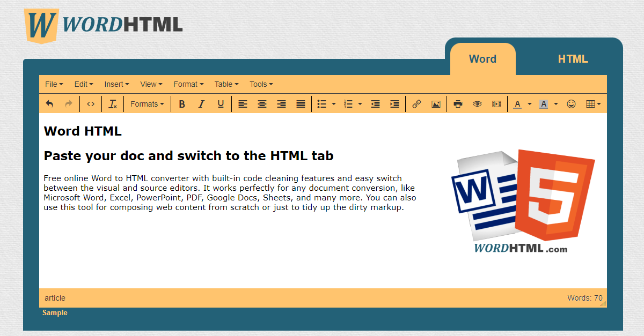Screen dimensions: 644x336
Task: Click the Clear formatting icon
Action: point(113,104)
